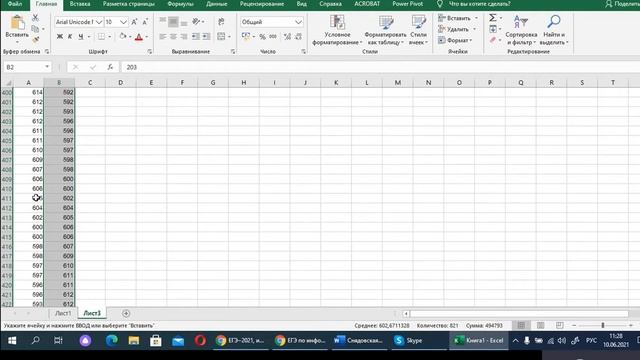Click the Merge and Center icon
Viewport: 640px width, 360px height.
pos(221,37)
